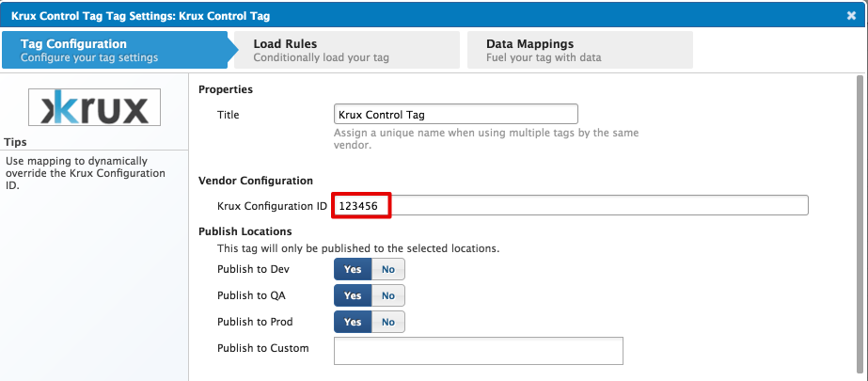868x381 pixels.
Task: Enable Publish to Dev with Yes
Action: tap(353, 269)
